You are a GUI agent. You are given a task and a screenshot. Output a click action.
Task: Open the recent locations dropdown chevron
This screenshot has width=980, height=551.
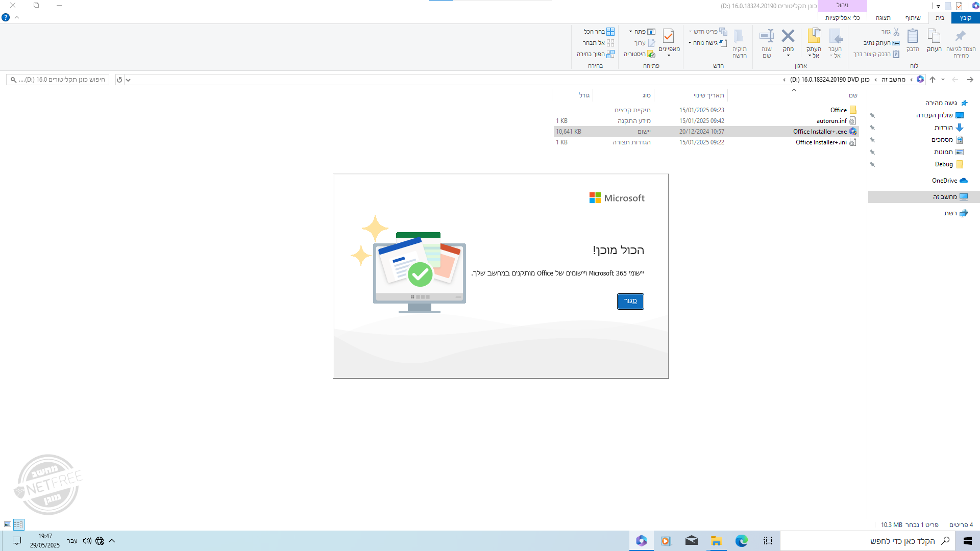(943, 80)
